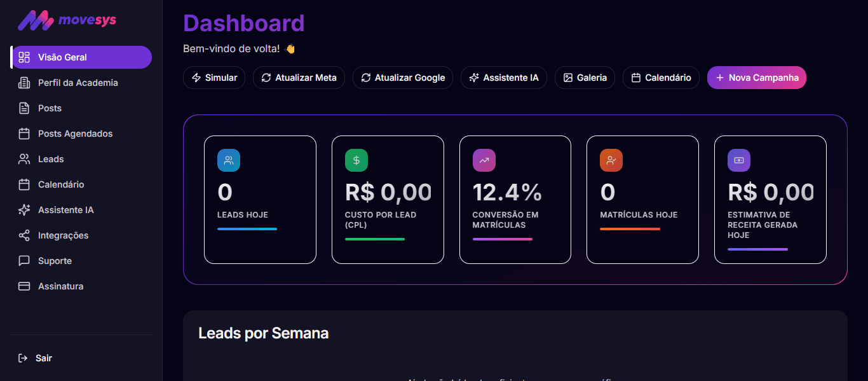Open Perfil da Academia in sidebar
This screenshot has height=381, width=868.
pyautogui.click(x=78, y=83)
